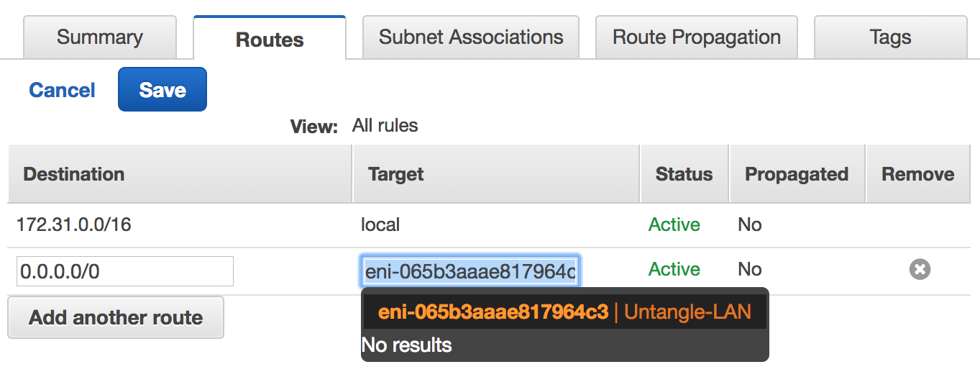
Task: Cancel the route edits
Action: click(62, 90)
